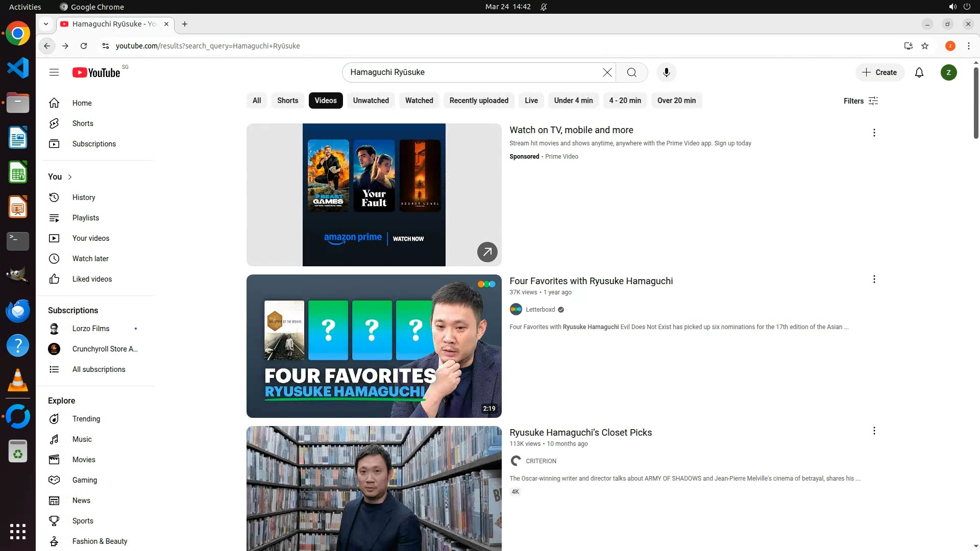
Task: Open more options for Four Favorites video
Action: pos(874,279)
